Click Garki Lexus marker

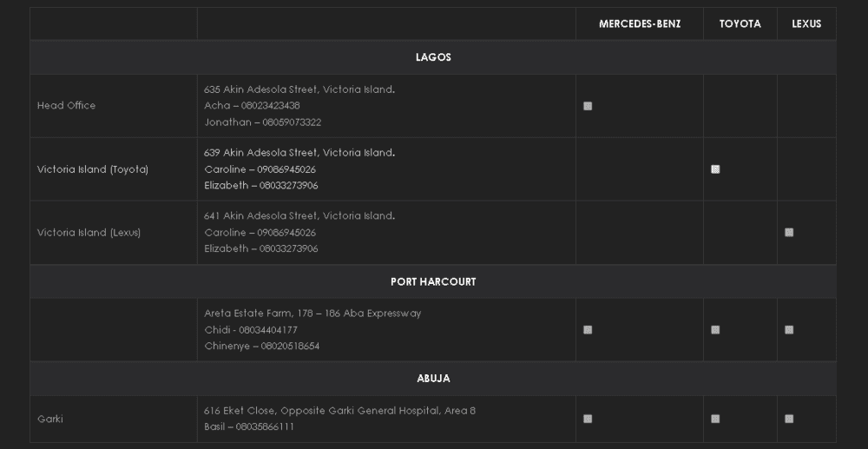[789, 419]
